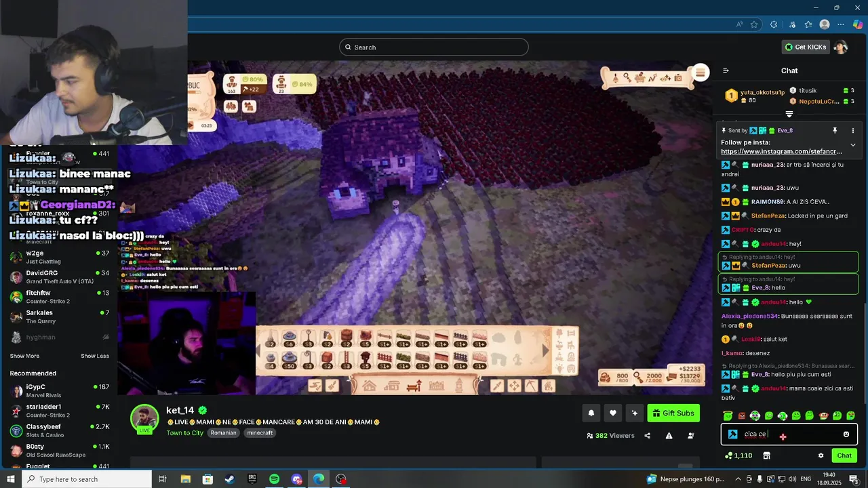Open the DavidGRG channel in the sidebar
868x488 pixels.
pos(60,277)
